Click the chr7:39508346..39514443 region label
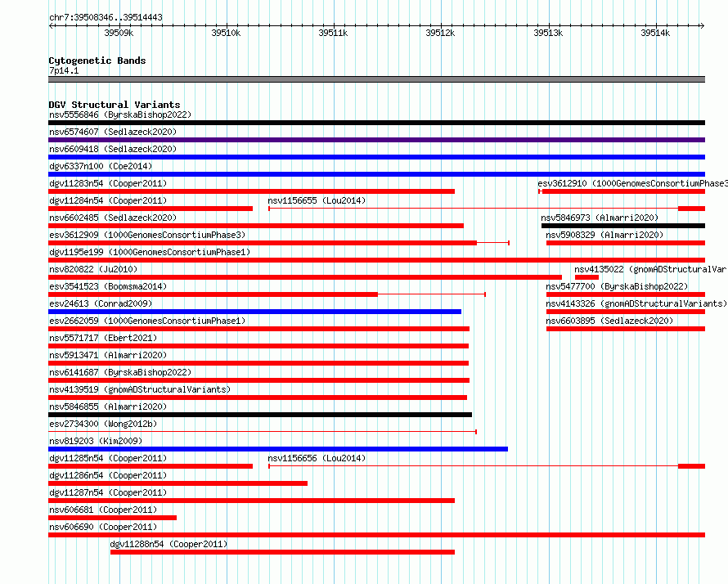Image resolution: width=728 pixels, height=584 pixels. point(106,17)
